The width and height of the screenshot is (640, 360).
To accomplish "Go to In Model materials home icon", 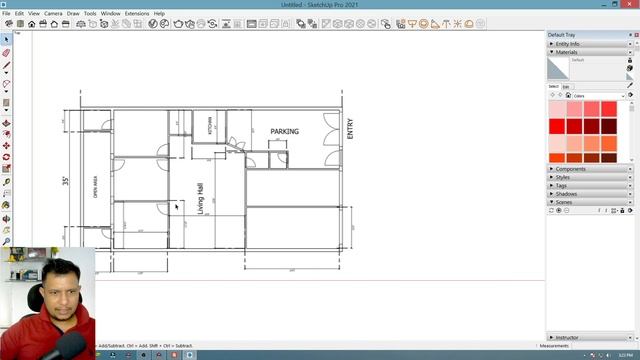I will pyautogui.click(x=568, y=95).
